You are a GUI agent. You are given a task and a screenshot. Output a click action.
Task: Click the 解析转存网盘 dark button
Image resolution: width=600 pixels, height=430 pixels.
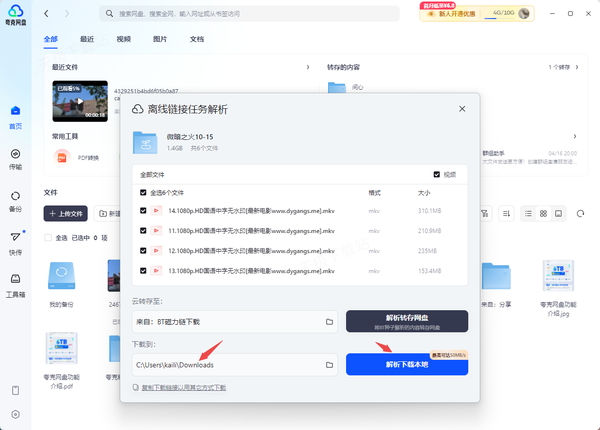click(x=407, y=320)
